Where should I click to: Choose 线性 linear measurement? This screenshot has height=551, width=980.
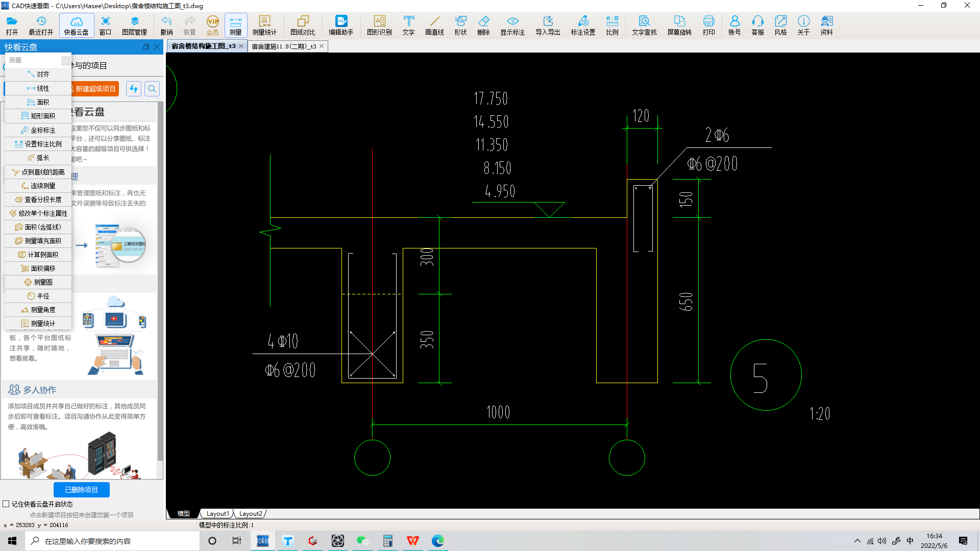(38, 88)
